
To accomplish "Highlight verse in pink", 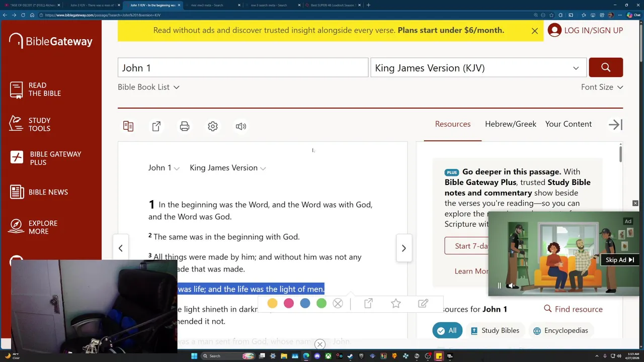I will point(289,303).
